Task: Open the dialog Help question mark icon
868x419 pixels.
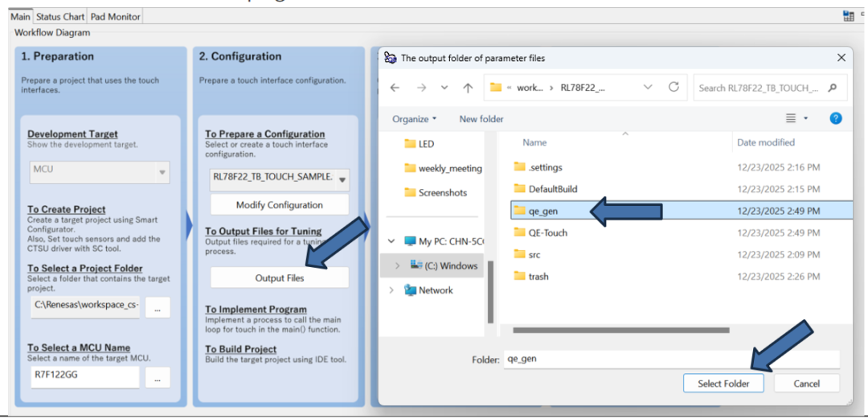Action: coord(836,118)
